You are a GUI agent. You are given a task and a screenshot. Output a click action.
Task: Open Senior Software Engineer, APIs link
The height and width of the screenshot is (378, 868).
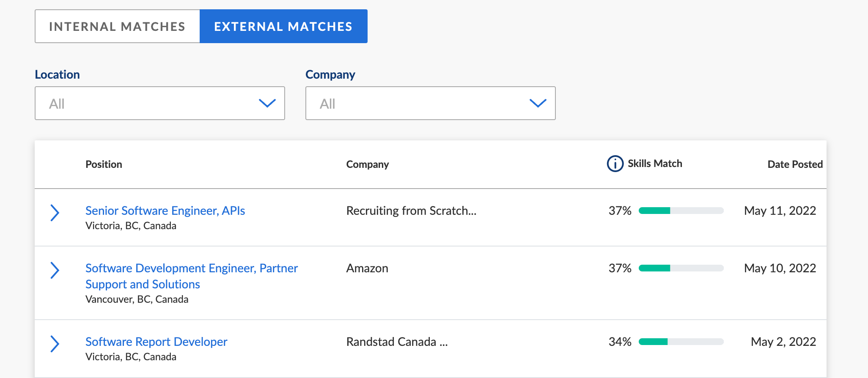(165, 211)
